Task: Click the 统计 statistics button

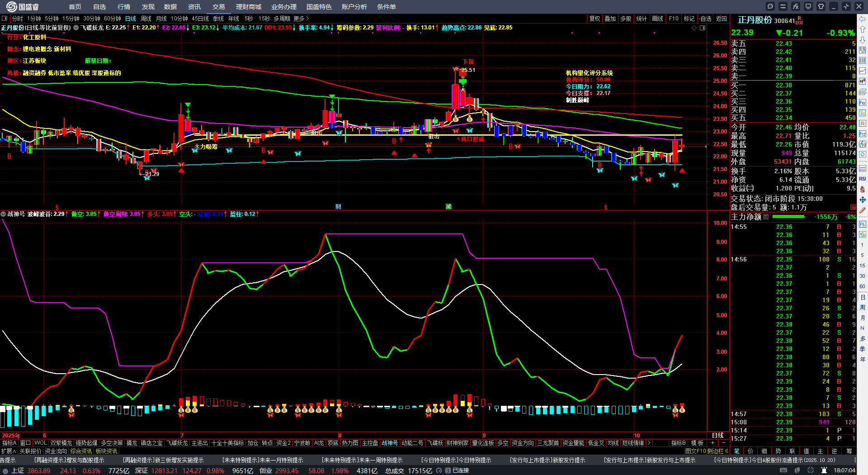Action: (x=642, y=19)
